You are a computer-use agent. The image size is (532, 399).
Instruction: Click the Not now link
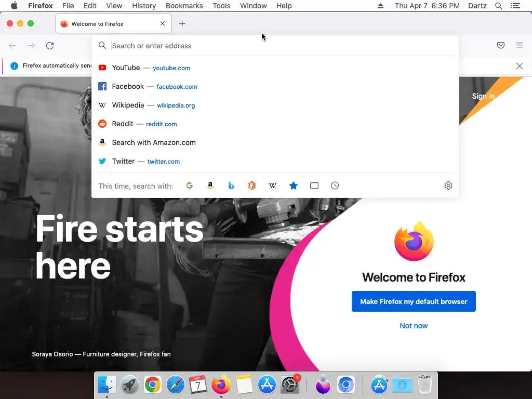(414, 326)
